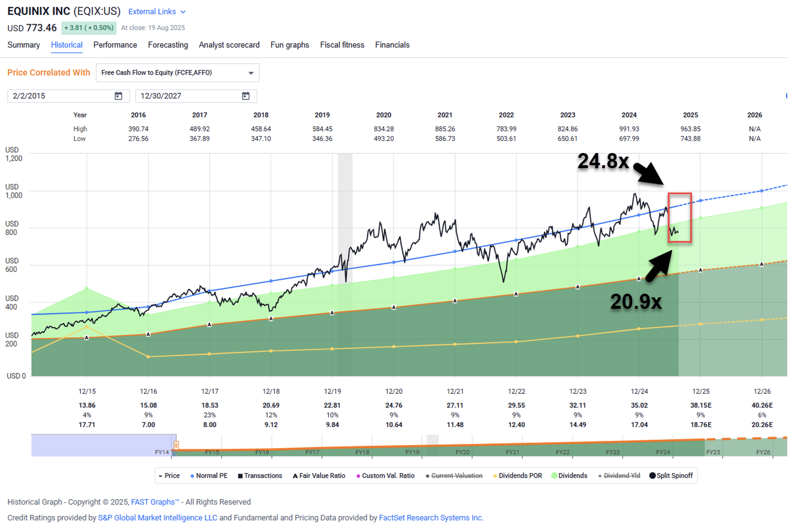Click the dropdown arrow on FCFE,AFFO selector
Image resolution: width=789 pixels, height=532 pixels.
[251, 73]
